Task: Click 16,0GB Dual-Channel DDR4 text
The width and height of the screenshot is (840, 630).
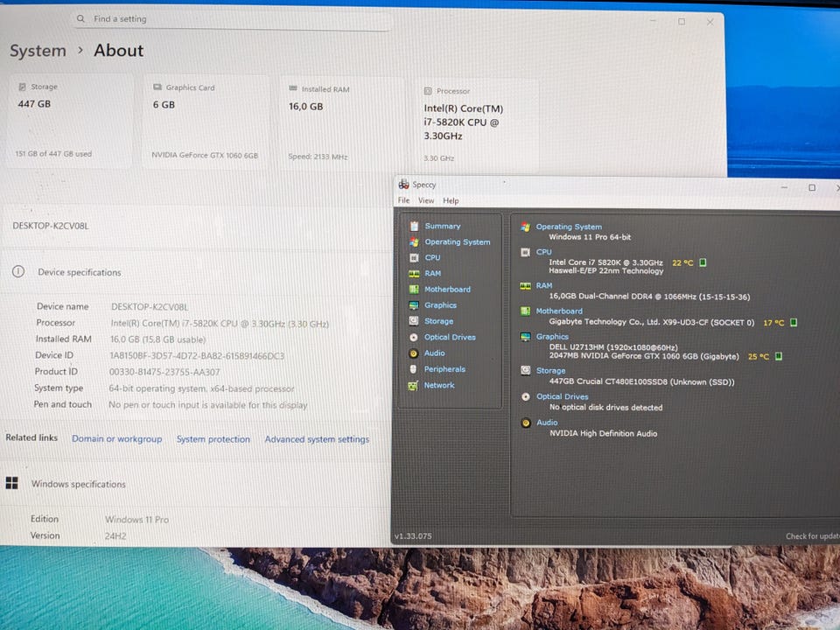Action: (649, 297)
